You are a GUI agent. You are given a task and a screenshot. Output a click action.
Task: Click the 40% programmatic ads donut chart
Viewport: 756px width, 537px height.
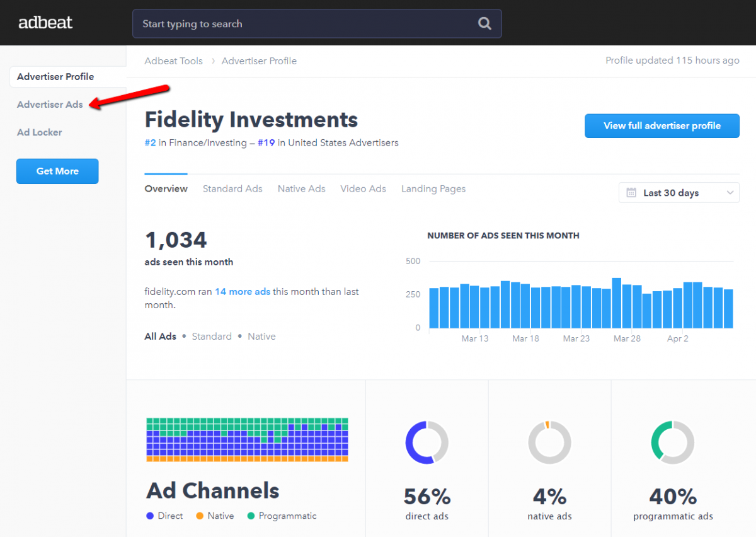click(x=673, y=442)
